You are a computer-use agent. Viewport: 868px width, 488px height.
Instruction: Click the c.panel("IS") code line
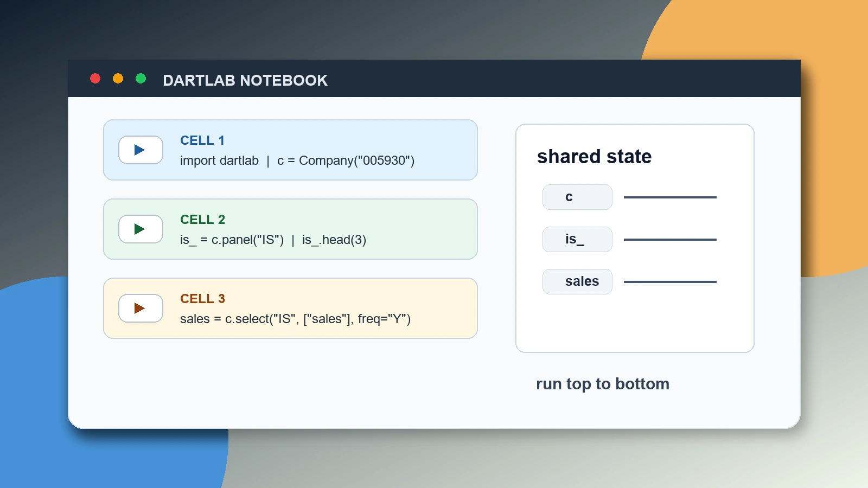(x=273, y=240)
